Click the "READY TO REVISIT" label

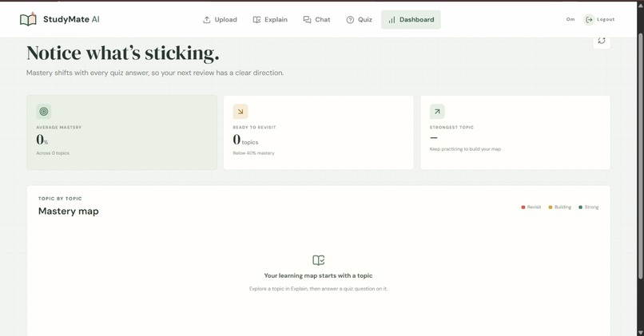(254, 127)
